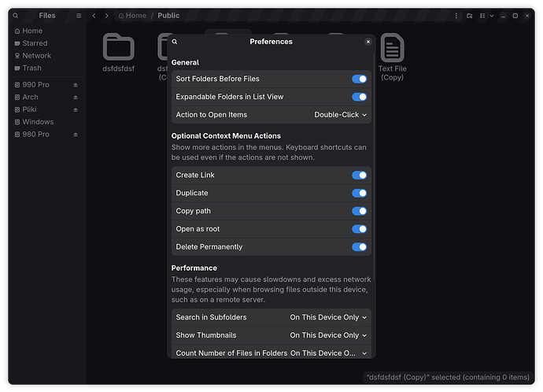The height and width of the screenshot is (392, 543).
Task: Click the Text File (Copy) name label
Action: point(393,73)
